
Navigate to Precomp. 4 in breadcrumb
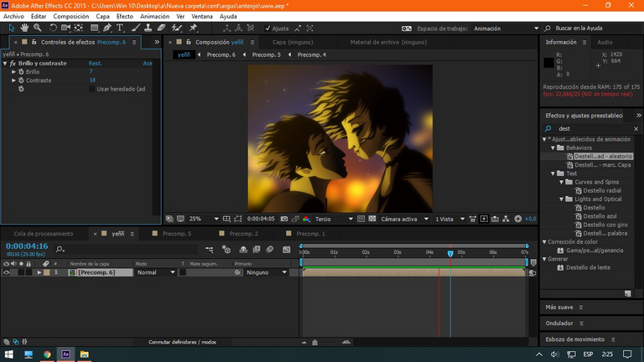312,54
